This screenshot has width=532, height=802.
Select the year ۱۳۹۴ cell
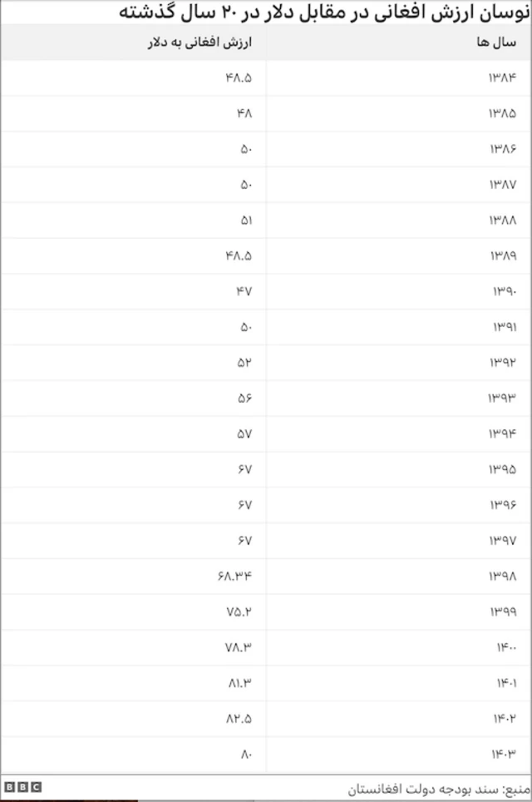click(502, 434)
